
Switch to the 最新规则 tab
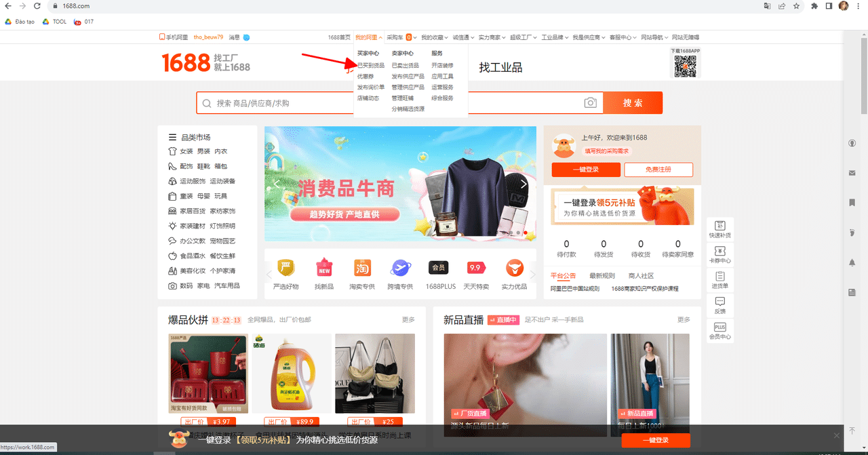pyautogui.click(x=601, y=276)
